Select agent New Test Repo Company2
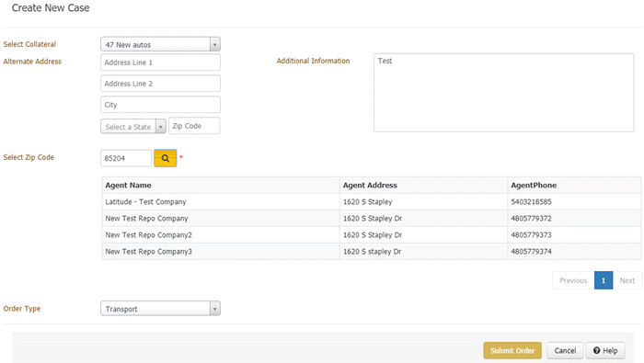 pos(148,235)
